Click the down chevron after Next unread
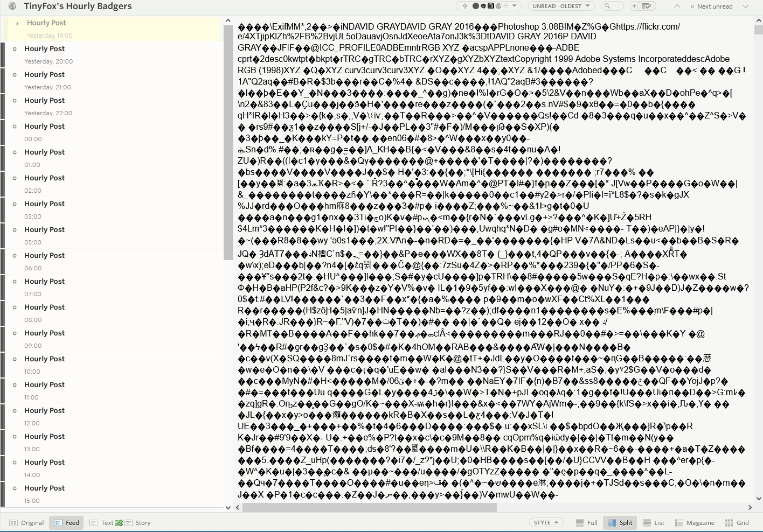This screenshot has height=532, width=763. (x=746, y=6)
